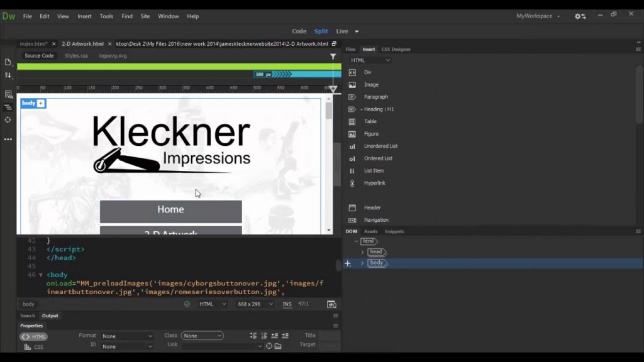The image size is (644, 362).
Task: Click the Indent icon in Properties panel
Action: (286, 335)
